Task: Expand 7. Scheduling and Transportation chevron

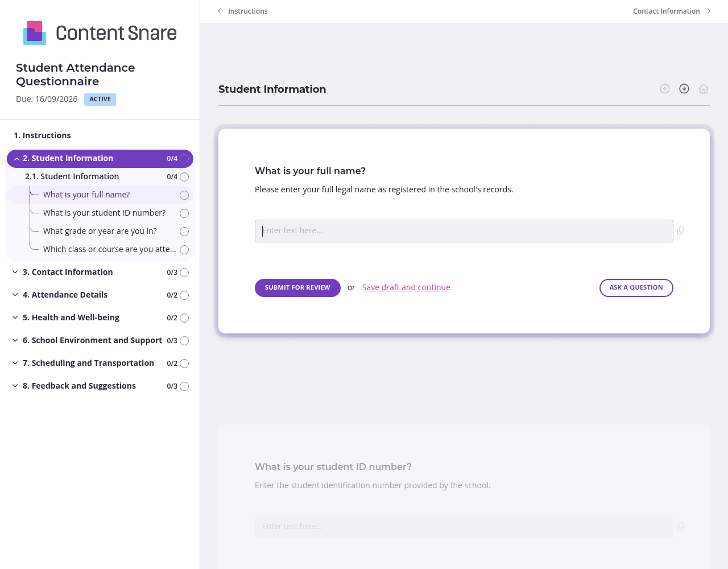Action: pos(15,363)
